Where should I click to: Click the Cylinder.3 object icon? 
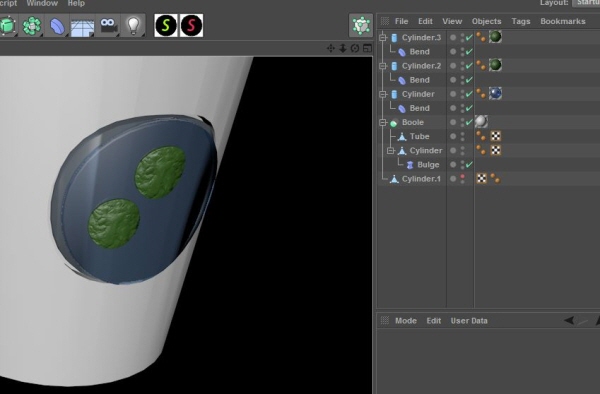coord(394,37)
